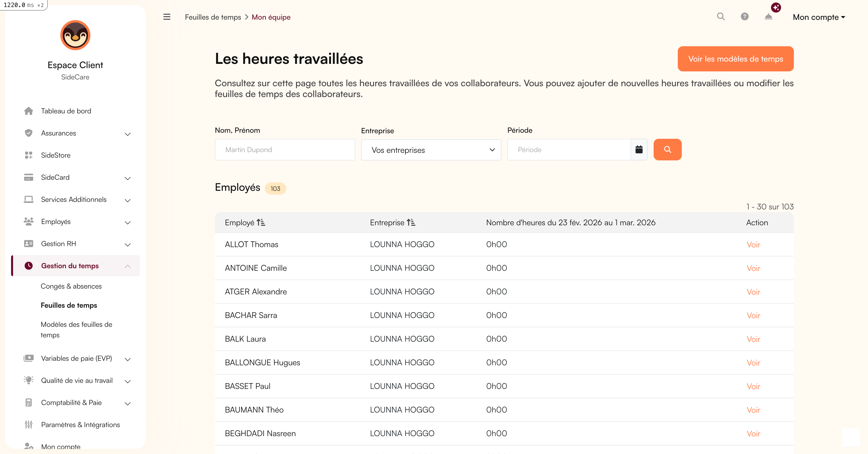This screenshot has width=868, height=454.
Task: Open the Mon compte dropdown menu
Action: pyautogui.click(x=819, y=17)
